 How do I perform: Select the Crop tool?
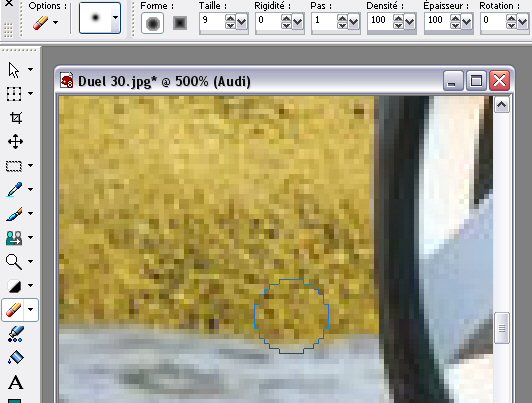[x=16, y=118]
